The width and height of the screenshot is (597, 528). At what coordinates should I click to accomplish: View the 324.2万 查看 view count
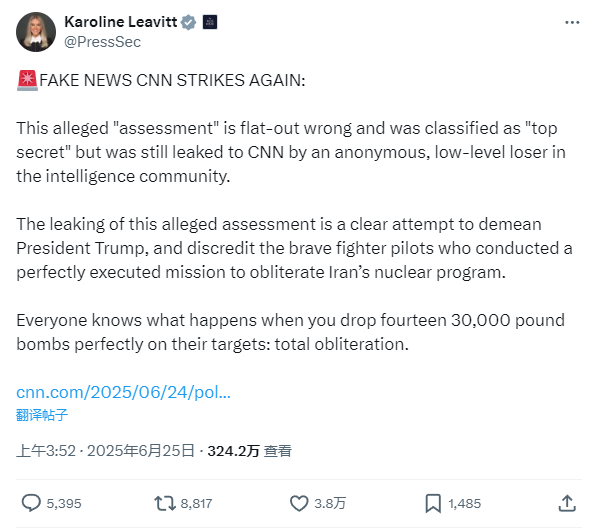point(249,451)
